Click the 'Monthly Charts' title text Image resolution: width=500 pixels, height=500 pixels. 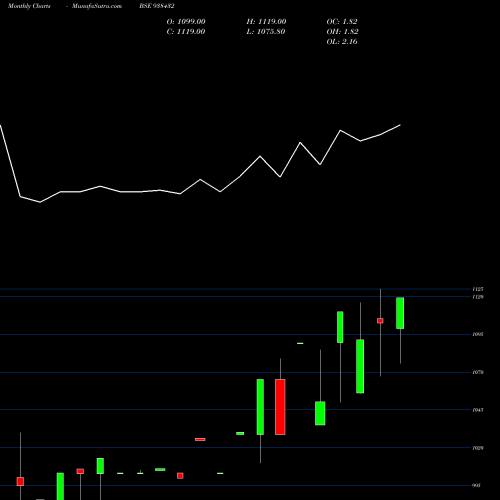coord(29,6)
